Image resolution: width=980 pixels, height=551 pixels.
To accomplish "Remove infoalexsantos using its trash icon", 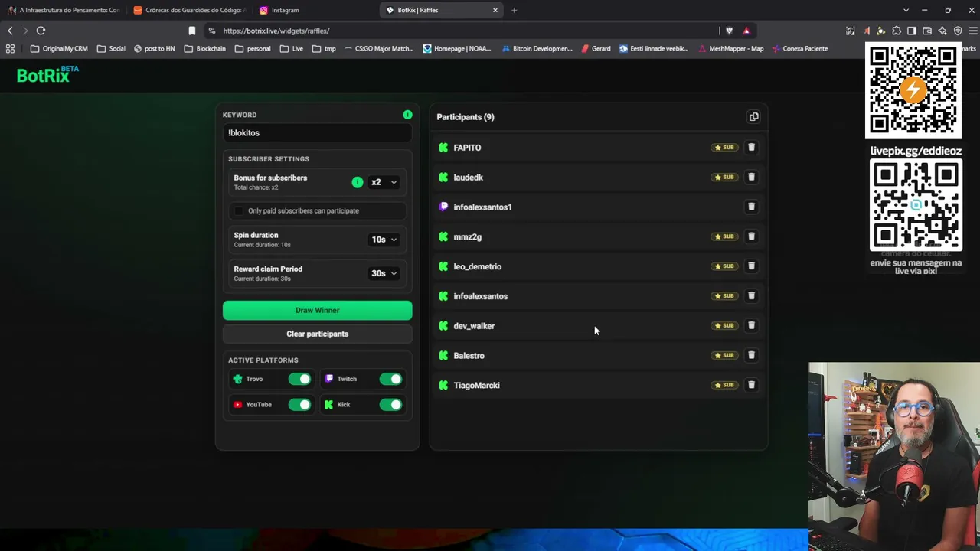I will pos(751,295).
